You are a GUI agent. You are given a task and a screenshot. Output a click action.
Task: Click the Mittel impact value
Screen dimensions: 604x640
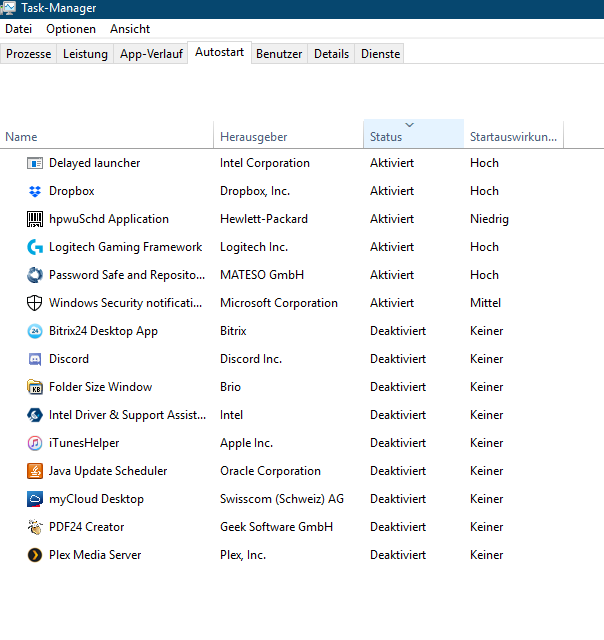486,303
